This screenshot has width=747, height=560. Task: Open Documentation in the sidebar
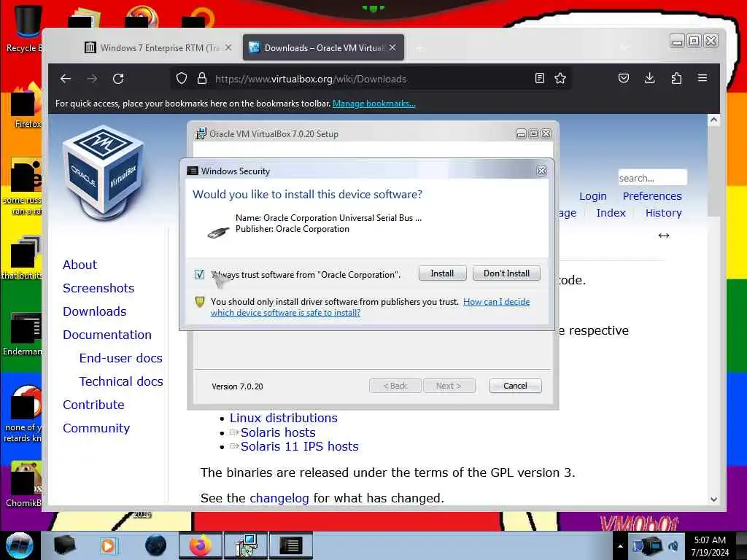pos(107,335)
